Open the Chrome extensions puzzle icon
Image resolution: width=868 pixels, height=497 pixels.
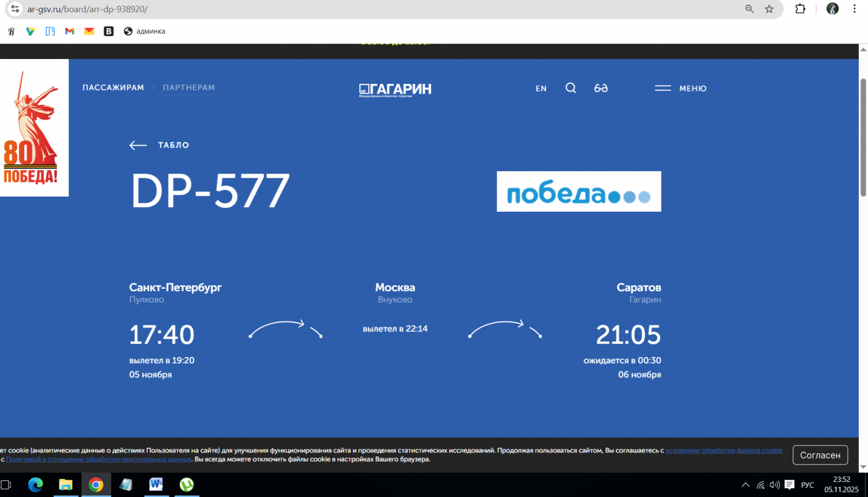tap(800, 9)
